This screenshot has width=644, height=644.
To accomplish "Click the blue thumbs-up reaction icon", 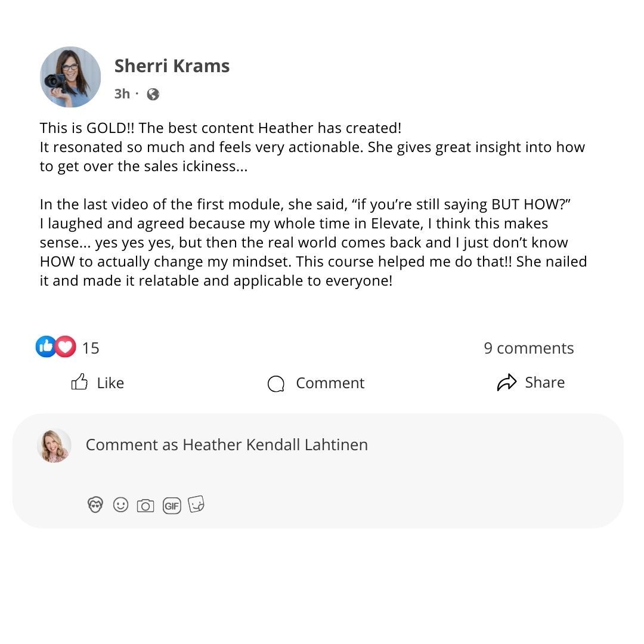I will 46,346.
